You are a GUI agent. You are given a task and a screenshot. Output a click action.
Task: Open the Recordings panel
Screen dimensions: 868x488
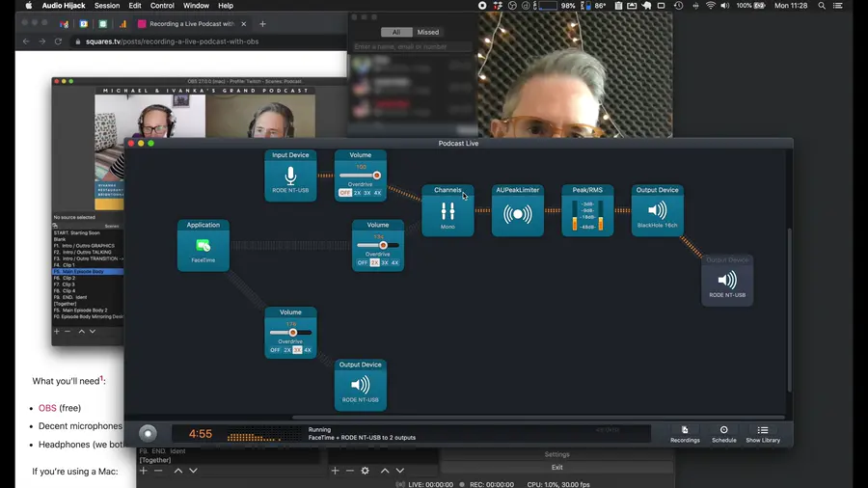685,434
